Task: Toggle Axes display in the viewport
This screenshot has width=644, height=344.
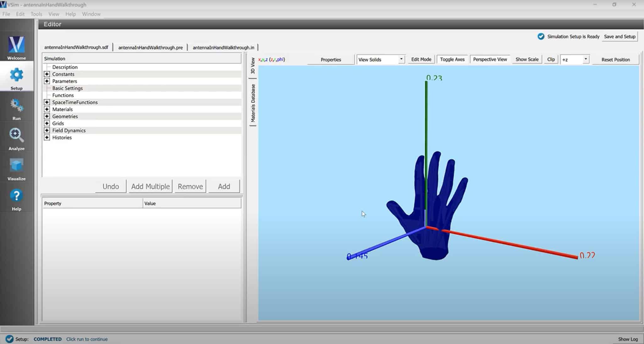Action: click(452, 59)
